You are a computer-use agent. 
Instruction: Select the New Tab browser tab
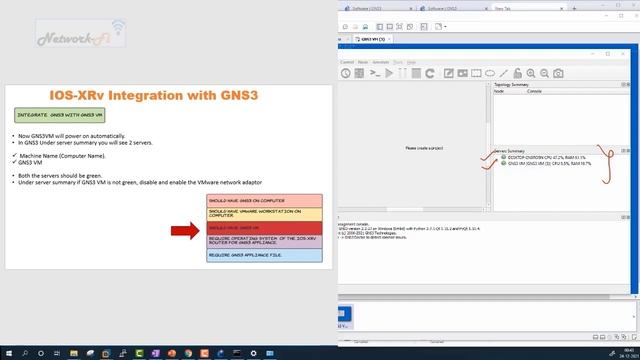click(x=528, y=8)
